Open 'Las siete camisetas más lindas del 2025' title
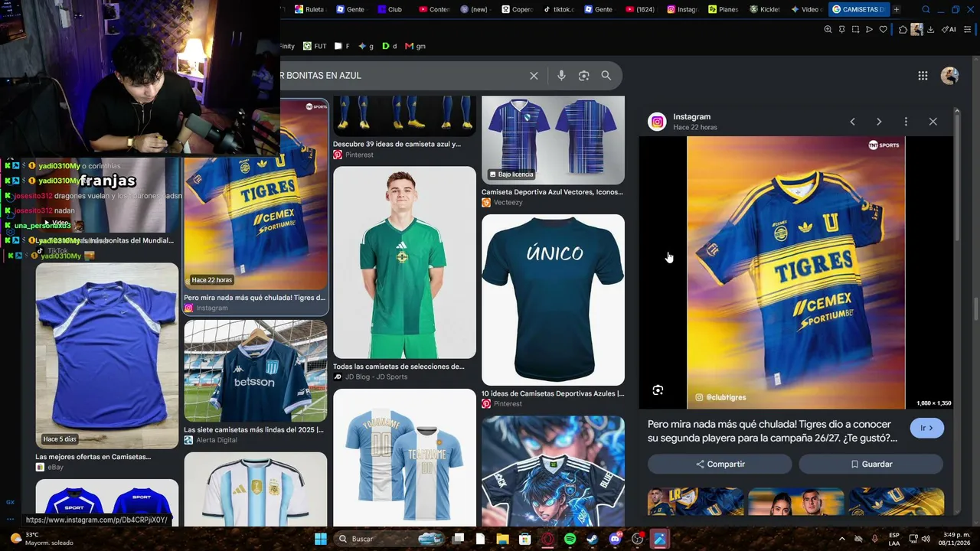 point(253,430)
